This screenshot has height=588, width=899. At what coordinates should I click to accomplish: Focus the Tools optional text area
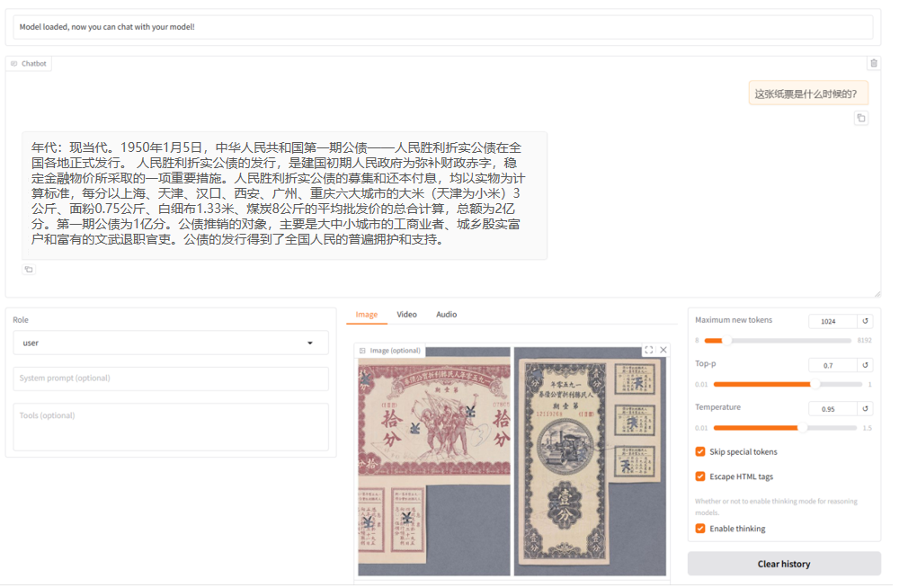pyautogui.click(x=170, y=426)
